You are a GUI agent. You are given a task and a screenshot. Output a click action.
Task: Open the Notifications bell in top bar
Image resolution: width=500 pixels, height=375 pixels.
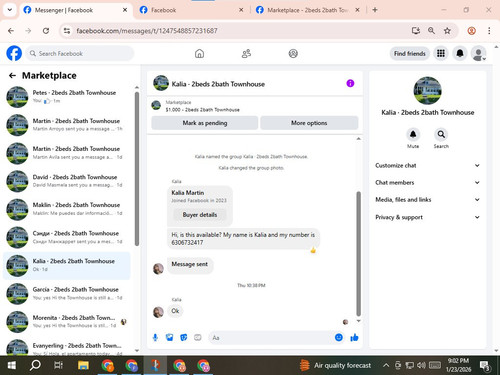pyautogui.click(x=460, y=53)
